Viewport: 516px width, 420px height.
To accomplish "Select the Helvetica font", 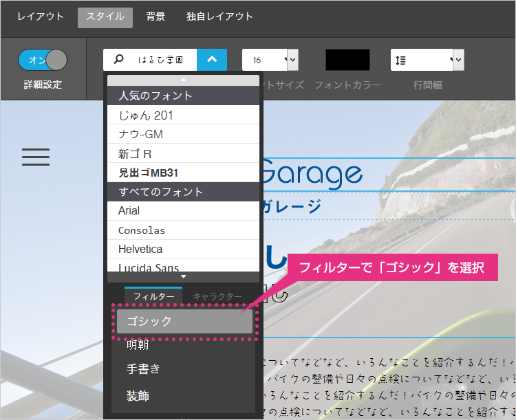I will pyautogui.click(x=183, y=250).
